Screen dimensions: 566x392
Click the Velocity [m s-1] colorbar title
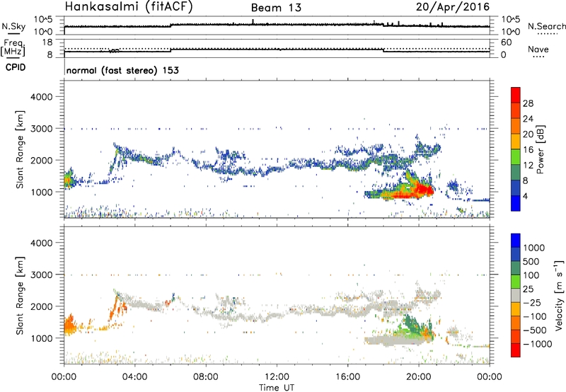[559, 295]
